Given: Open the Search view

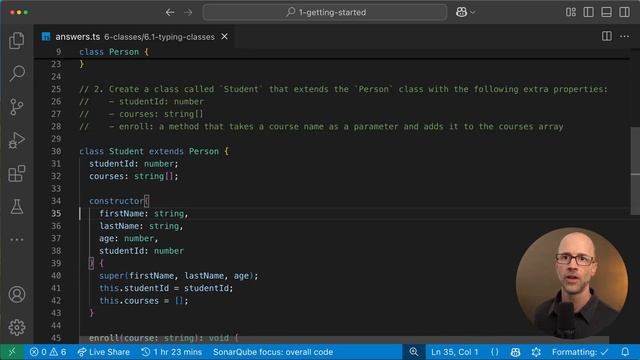Looking at the screenshot, I should coord(17,73).
